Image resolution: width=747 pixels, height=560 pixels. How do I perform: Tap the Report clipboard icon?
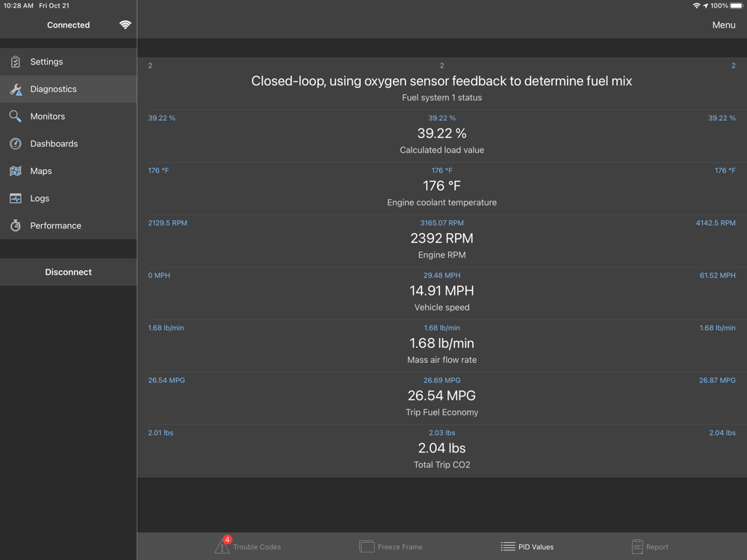click(x=637, y=547)
